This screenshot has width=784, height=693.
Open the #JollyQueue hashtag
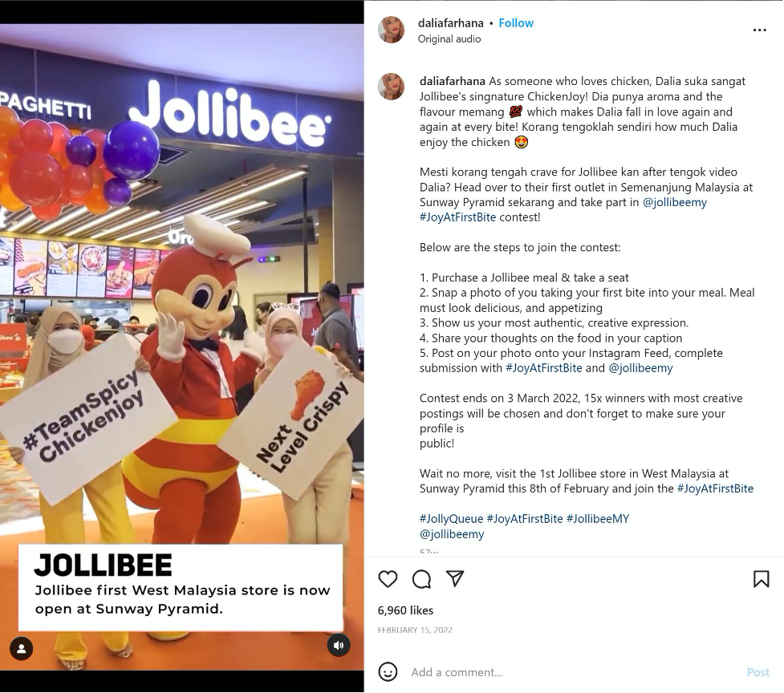[452, 519]
